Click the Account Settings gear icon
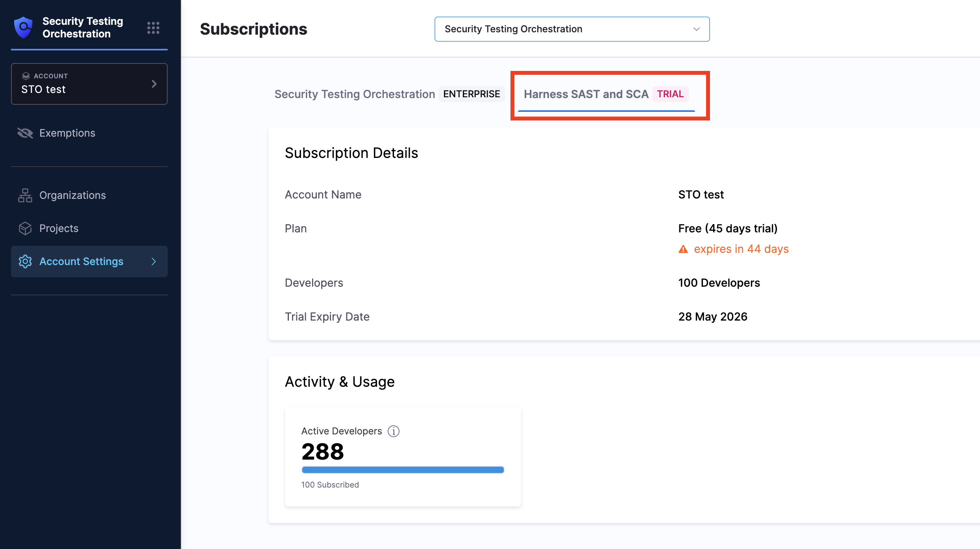Viewport: 980px width, 549px height. tap(25, 262)
